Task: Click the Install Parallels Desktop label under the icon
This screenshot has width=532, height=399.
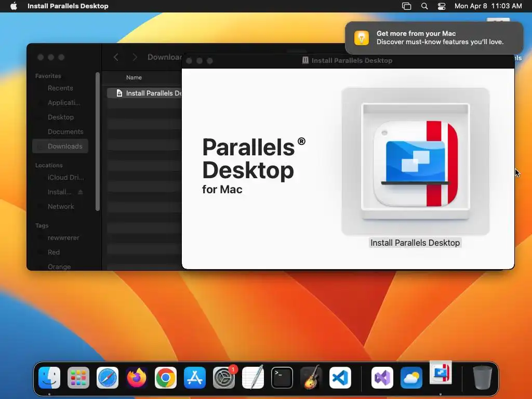Action: tap(415, 243)
